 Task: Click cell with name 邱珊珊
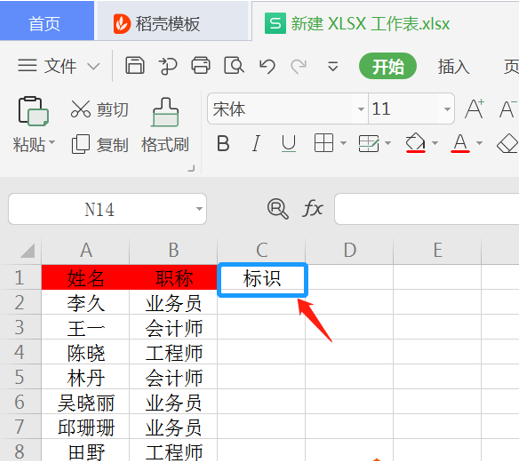86,427
